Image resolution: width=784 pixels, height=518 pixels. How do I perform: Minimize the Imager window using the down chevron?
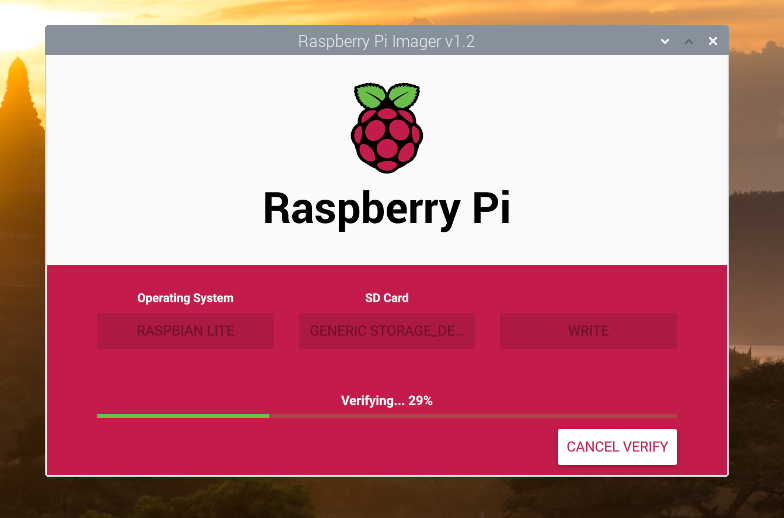click(665, 41)
